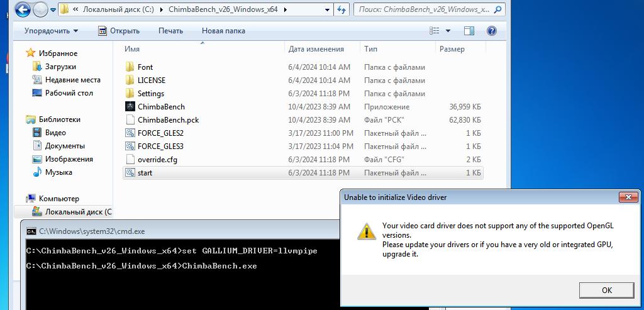Click size 36,959 КБ of ChimbaBench
Viewport: 644px width, 310px height.
point(465,107)
